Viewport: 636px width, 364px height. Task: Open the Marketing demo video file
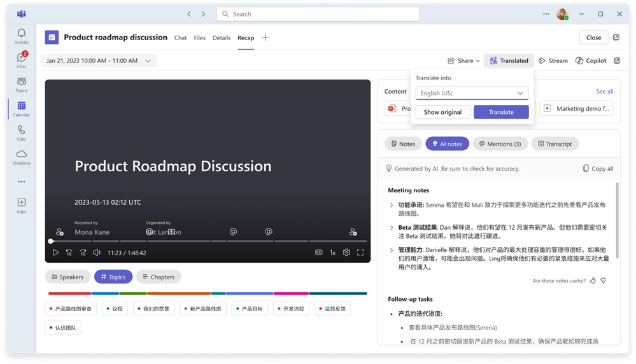(576, 109)
